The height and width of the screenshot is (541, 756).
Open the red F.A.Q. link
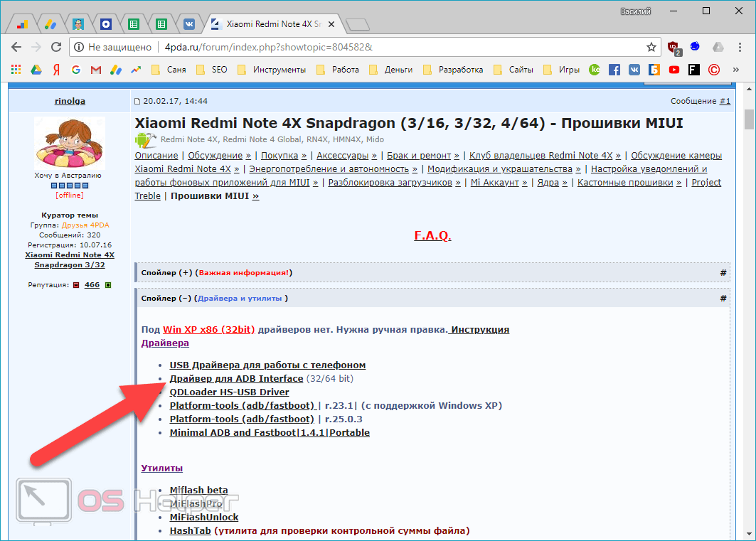[x=432, y=235]
